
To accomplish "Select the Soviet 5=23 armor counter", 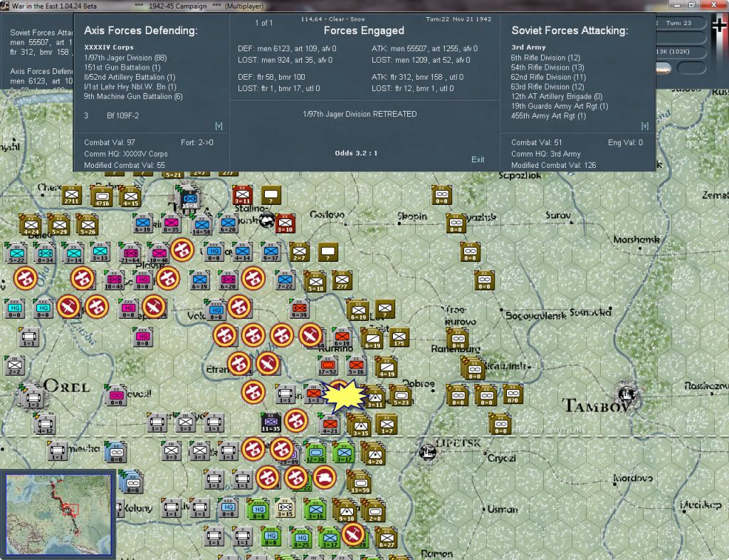I will (400, 396).
